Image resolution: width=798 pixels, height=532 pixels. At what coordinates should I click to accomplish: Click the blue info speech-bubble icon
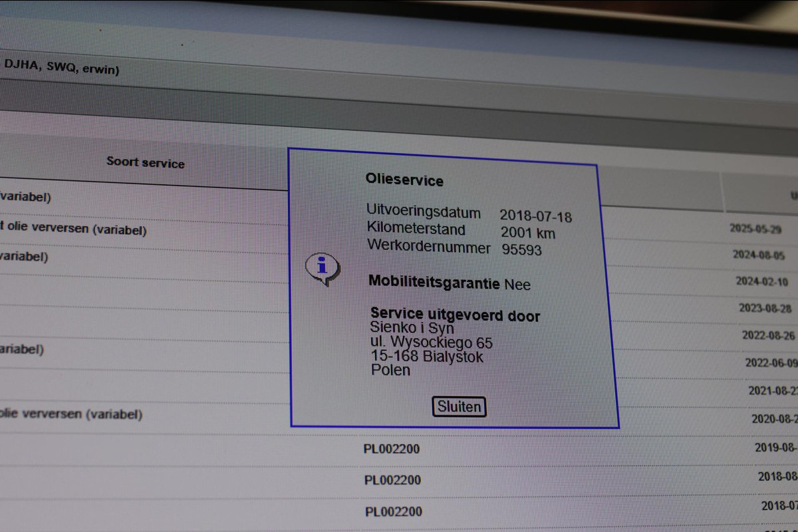pyautogui.click(x=323, y=269)
